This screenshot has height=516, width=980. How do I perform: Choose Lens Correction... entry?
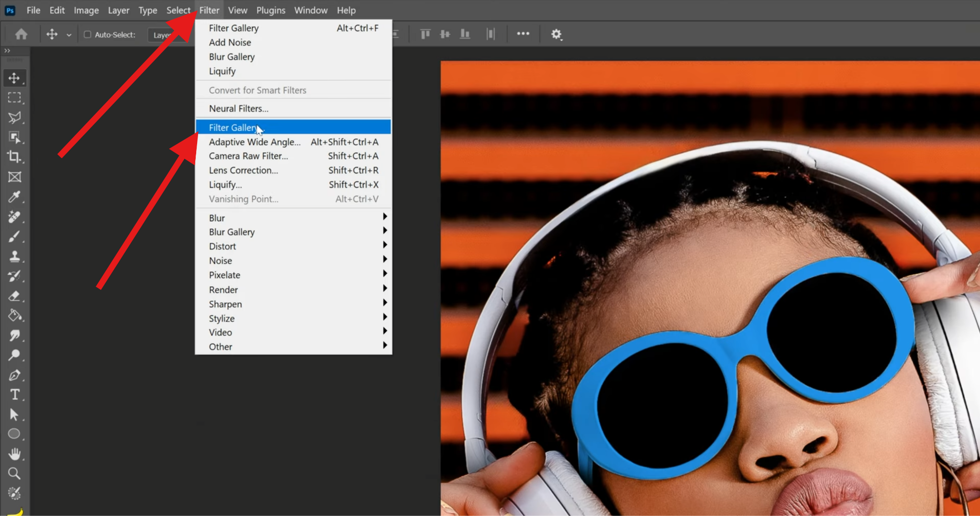pyautogui.click(x=293, y=170)
